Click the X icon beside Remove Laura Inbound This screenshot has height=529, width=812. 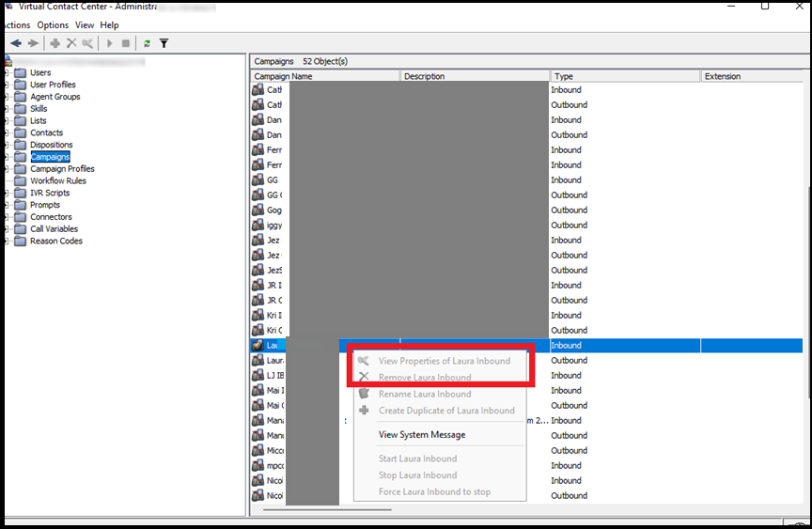364,377
